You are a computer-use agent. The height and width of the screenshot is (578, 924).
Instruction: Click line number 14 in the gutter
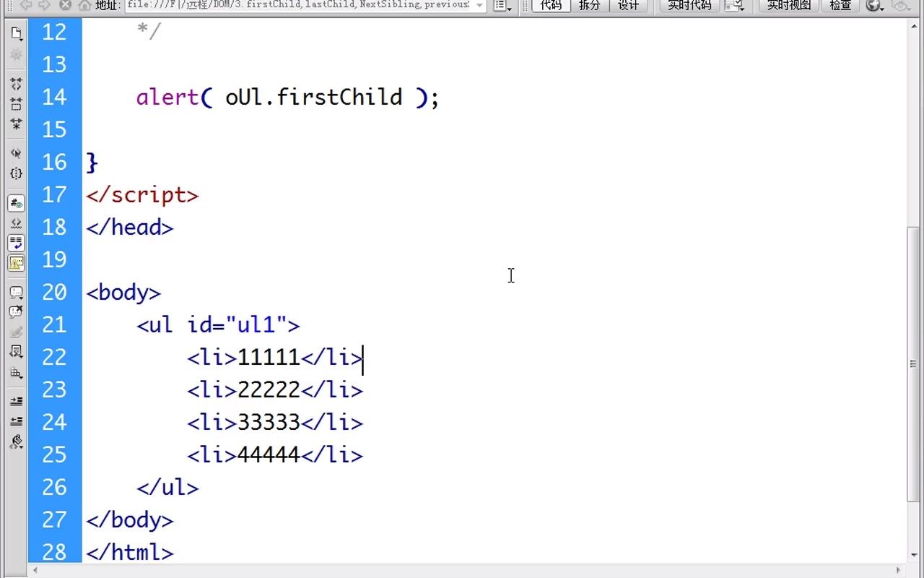(54, 97)
